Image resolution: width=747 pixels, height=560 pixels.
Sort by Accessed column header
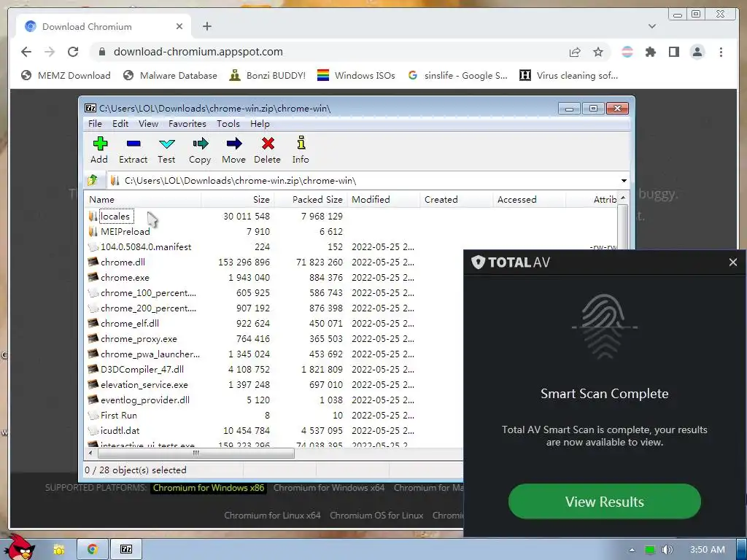pos(530,200)
